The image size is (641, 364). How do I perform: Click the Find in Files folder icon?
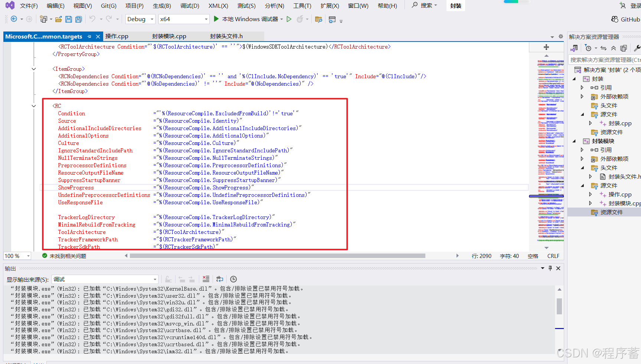(318, 19)
